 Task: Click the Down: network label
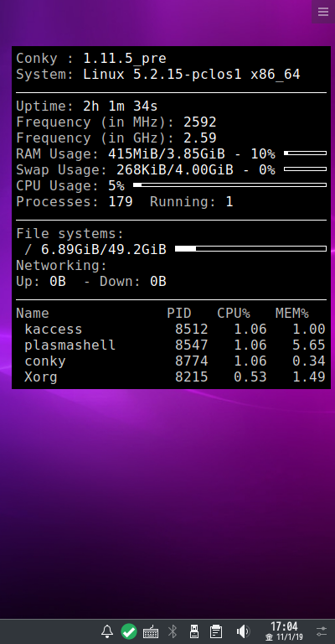tap(121, 282)
